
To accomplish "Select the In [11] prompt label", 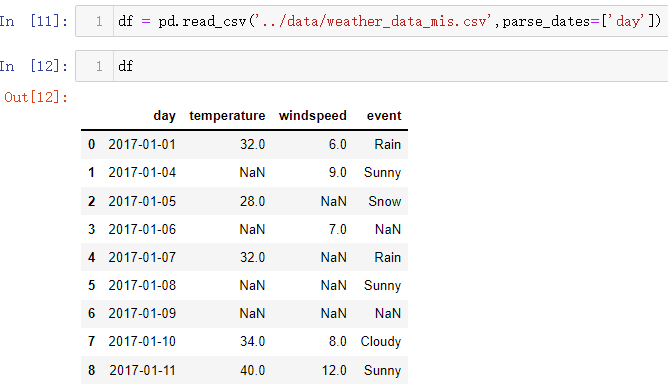I will (34, 21).
